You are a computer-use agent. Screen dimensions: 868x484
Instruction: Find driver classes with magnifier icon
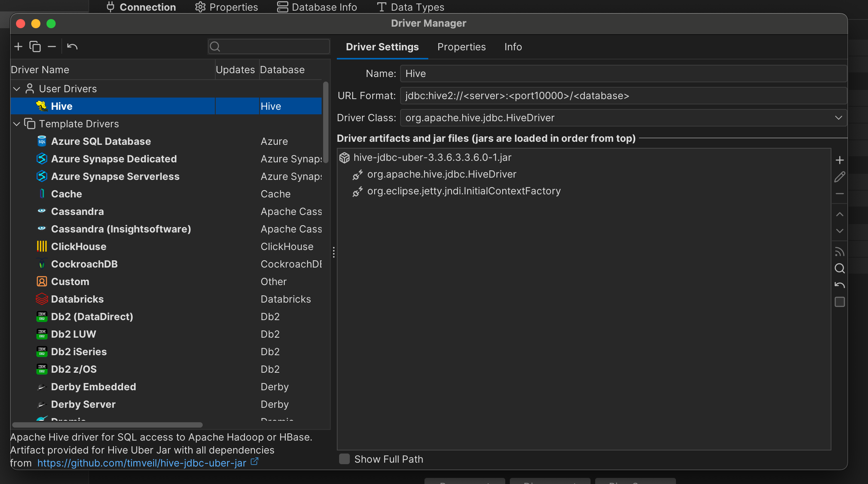coord(839,268)
